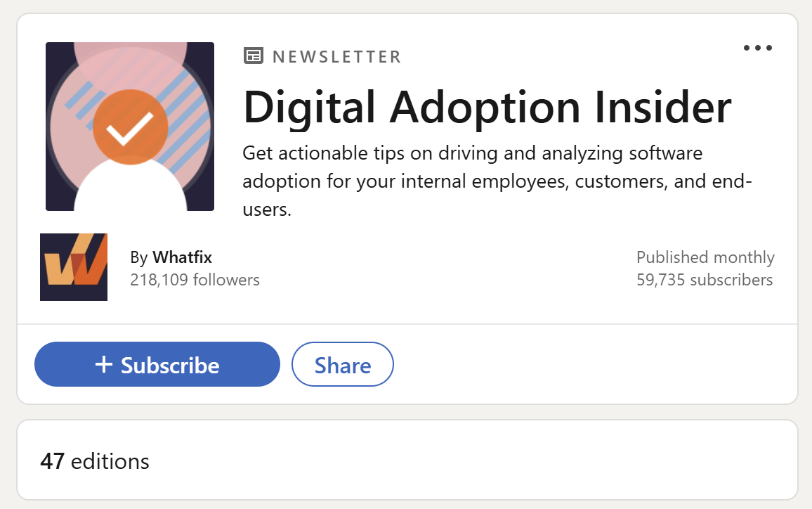The width and height of the screenshot is (812, 509).
Task: Click the Whatfix company logo
Action: tap(74, 267)
